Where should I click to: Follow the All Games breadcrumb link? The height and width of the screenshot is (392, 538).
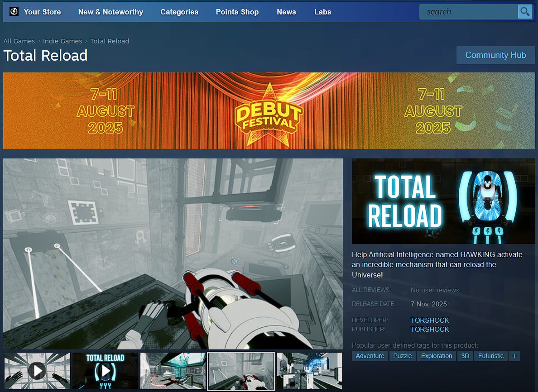coord(19,41)
